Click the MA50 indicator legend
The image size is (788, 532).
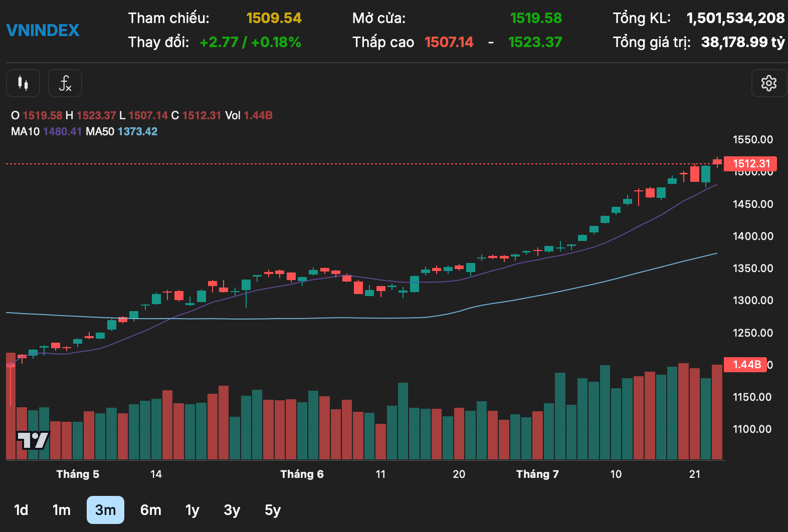click(x=122, y=132)
